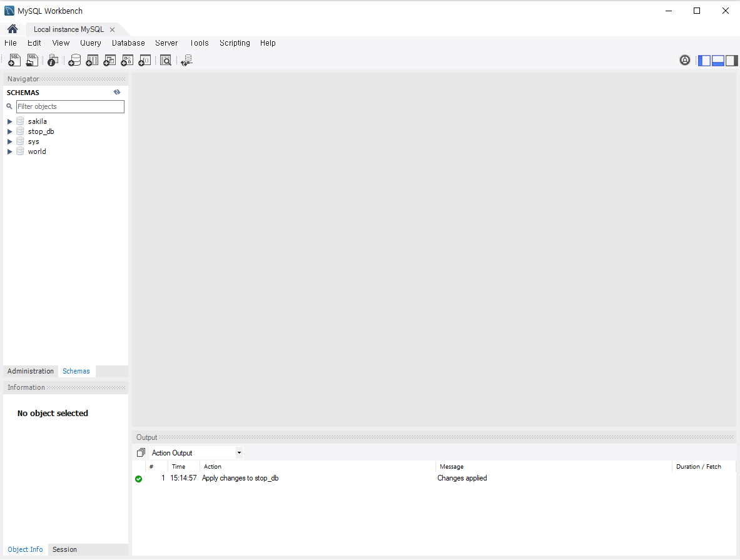The image size is (740, 560).
Task: Click the sys database icon
Action: (x=20, y=141)
